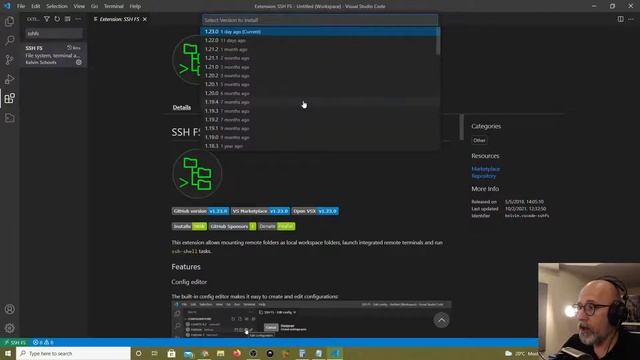Select version 1.21.0 from the list

click(320, 67)
